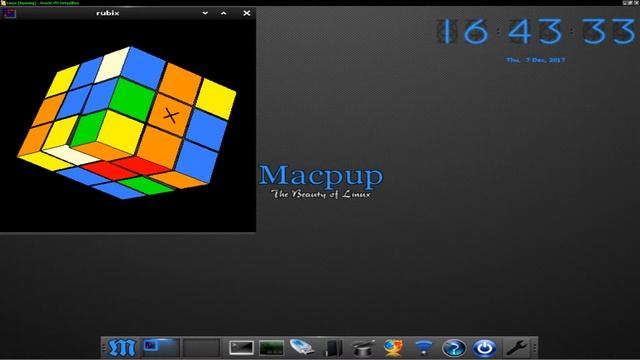Open the black computer tower icon
Image resolution: width=640 pixels, height=360 pixels.
point(334,348)
